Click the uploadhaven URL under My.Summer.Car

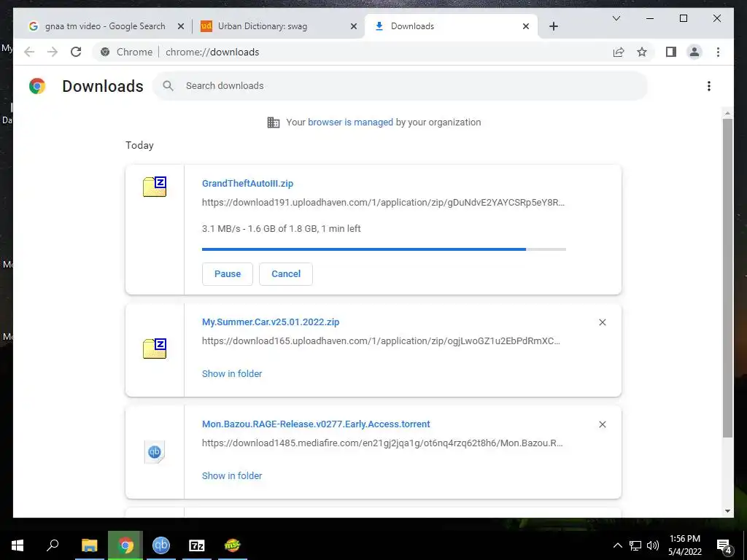point(381,341)
